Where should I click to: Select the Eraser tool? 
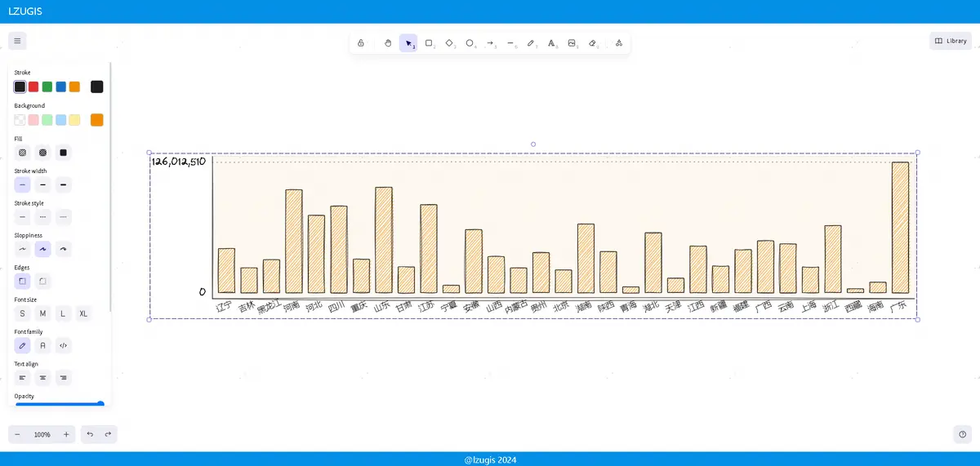tap(593, 43)
